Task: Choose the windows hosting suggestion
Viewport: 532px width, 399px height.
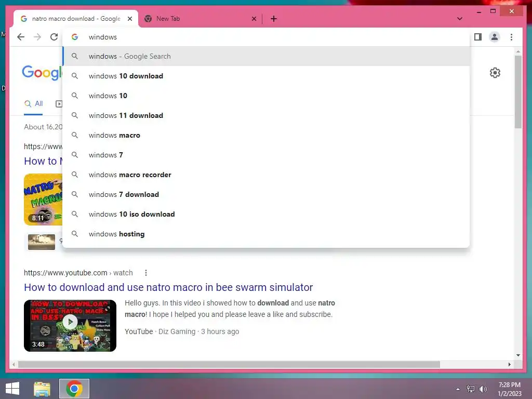Action: pyautogui.click(x=267, y=234)
